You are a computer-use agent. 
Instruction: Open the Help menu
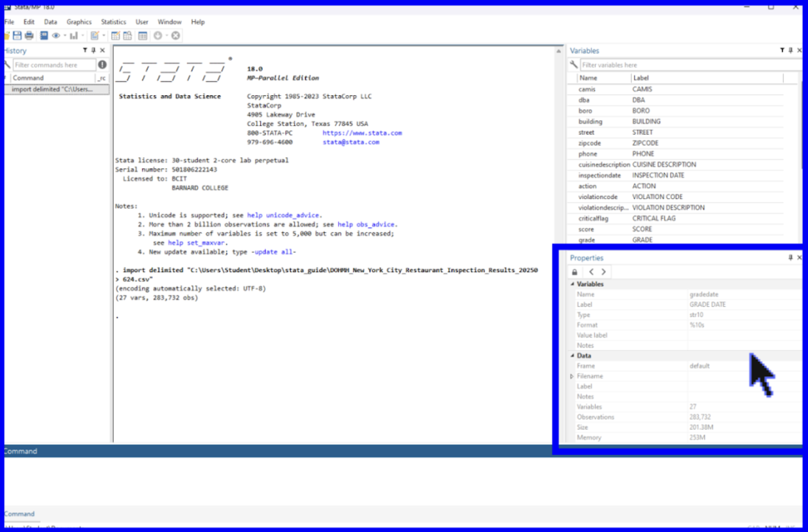[198, 22]
